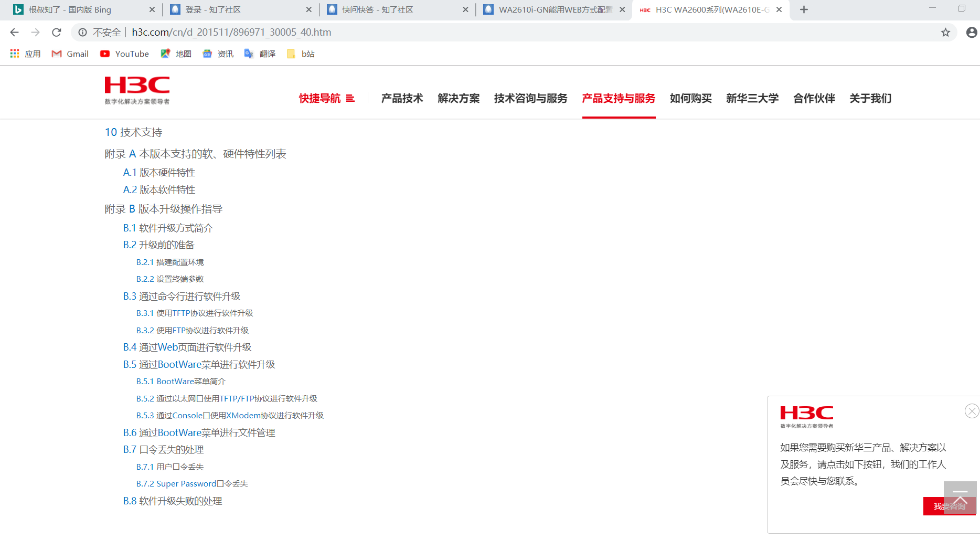Open the b站 bookmark folder
The image size is (980, 539).
[x=301, y=54]
